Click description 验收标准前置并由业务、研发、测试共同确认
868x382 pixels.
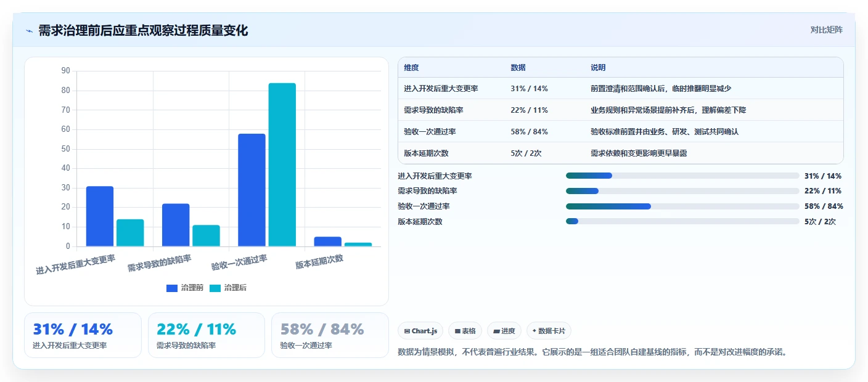point(665,132)
